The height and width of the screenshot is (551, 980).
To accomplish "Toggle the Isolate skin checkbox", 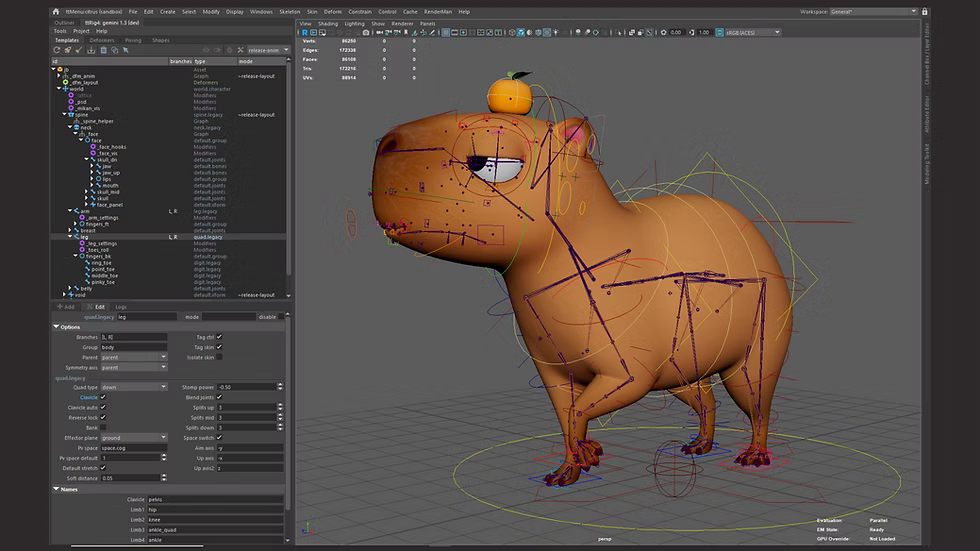I will pyautogui.click(x=219, y=356).
